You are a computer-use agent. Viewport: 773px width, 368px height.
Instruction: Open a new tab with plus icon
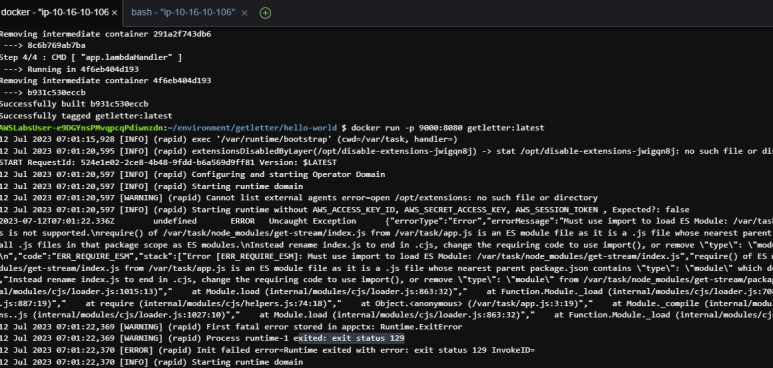(265, 13)
